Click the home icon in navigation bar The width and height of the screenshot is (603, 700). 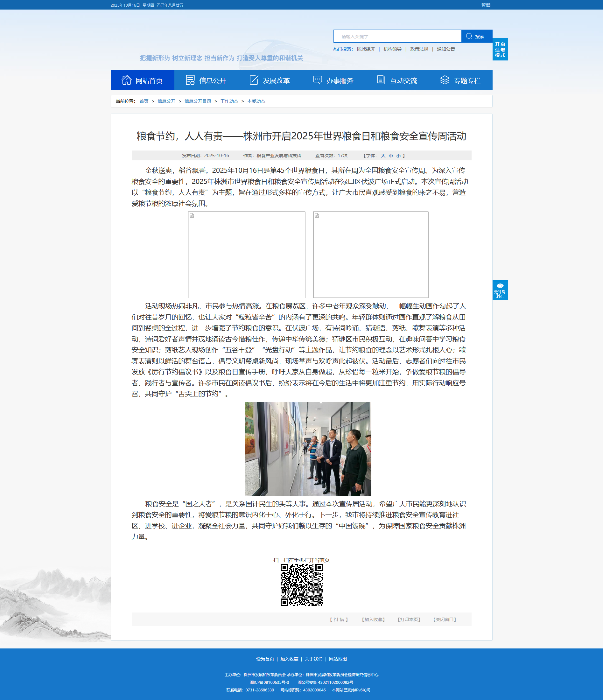pos(126,80)
